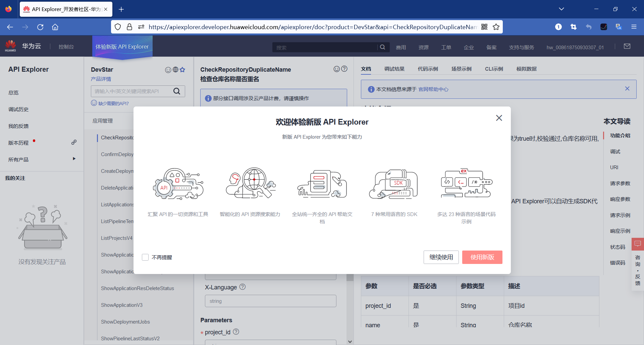This screenshot has height=345, width=644.
Task: Favorite DevStar via the star icon
Action: (183, 70)
